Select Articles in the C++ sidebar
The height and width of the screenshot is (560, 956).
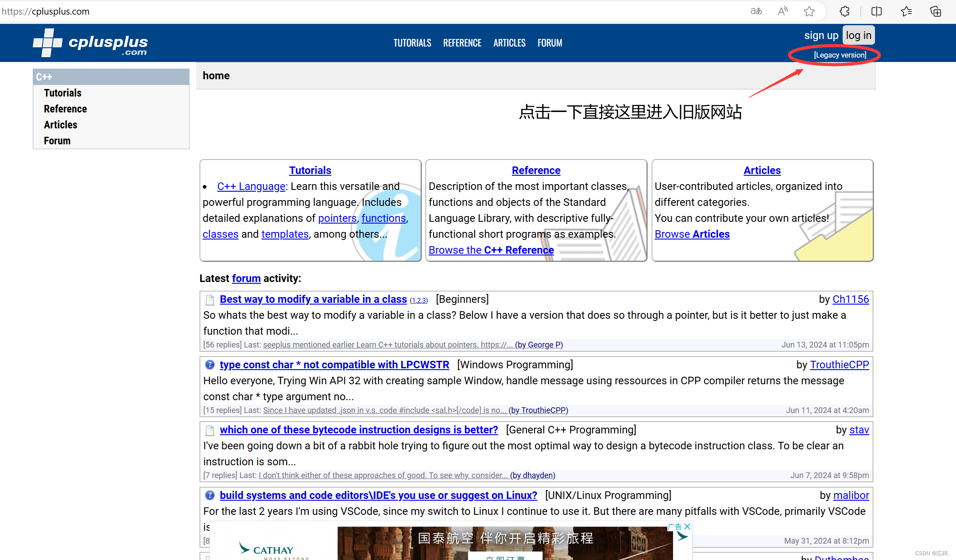coord(60,125)
